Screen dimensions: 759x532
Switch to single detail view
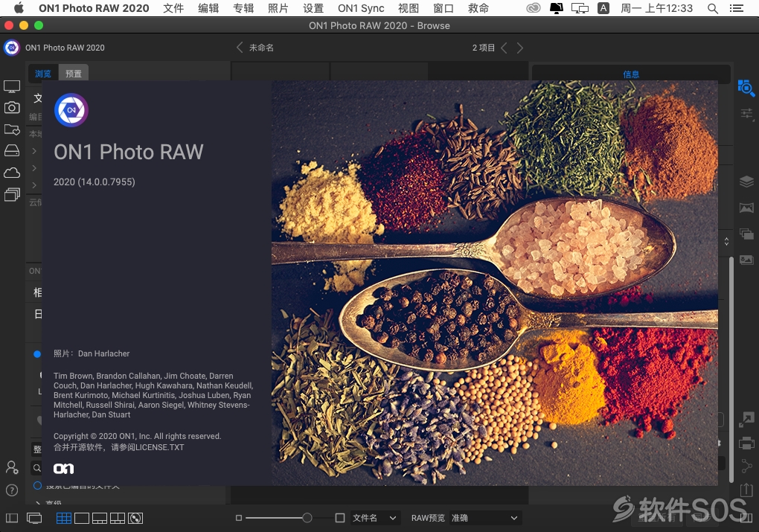[82, 518]
